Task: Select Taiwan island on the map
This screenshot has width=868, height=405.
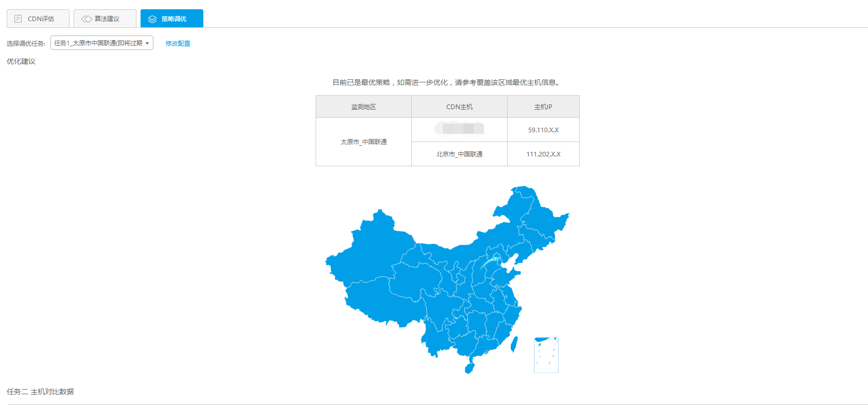Action: [x=514, y=344]
